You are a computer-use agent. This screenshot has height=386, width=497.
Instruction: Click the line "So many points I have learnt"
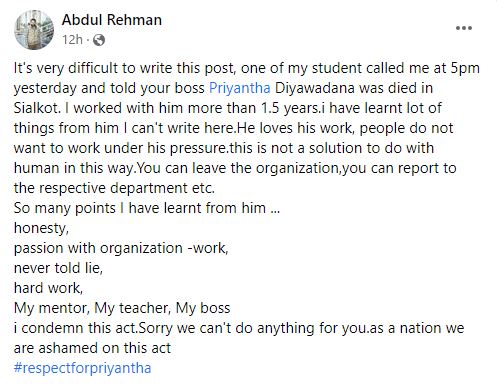pos(147,208)
